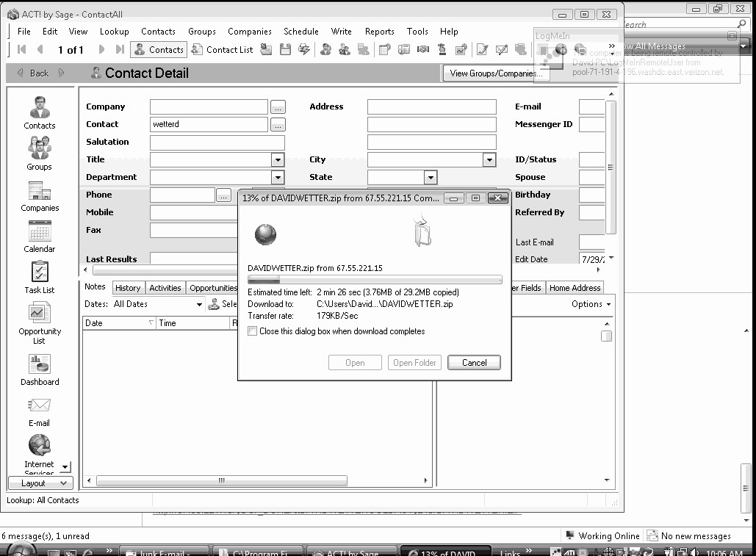Viewport: 756px width, 556px height.
Task: Click the open database toolbar icon
Action: coord(266,49)
